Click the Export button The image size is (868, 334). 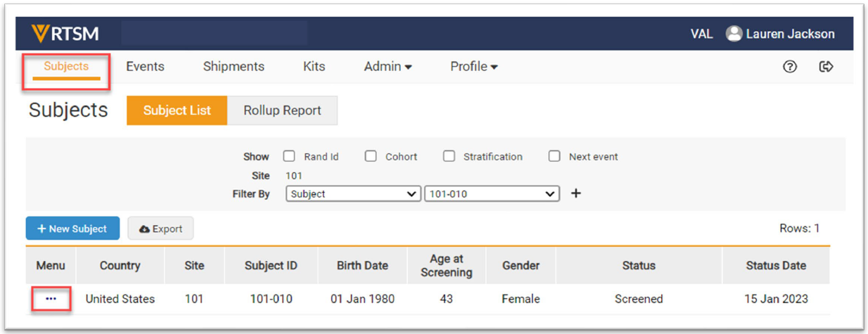pyautogui.click(x=160, y=229)
